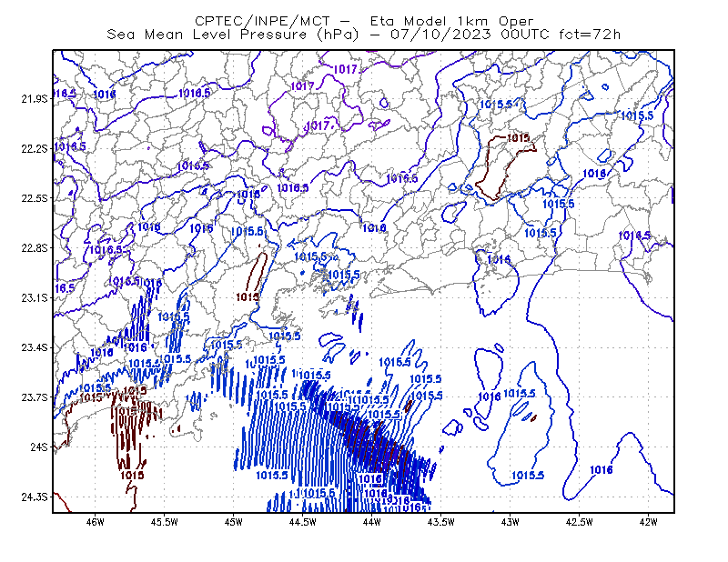Select the '07/10/2023 00UTC' date text
This screenshot has height=562, width=728.
coord(470,35)
